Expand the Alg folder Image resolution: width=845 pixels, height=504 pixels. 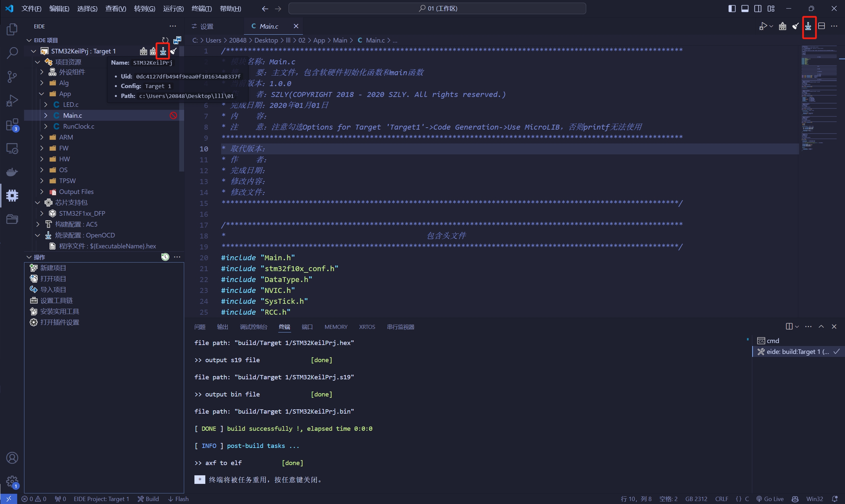(42, 83)
